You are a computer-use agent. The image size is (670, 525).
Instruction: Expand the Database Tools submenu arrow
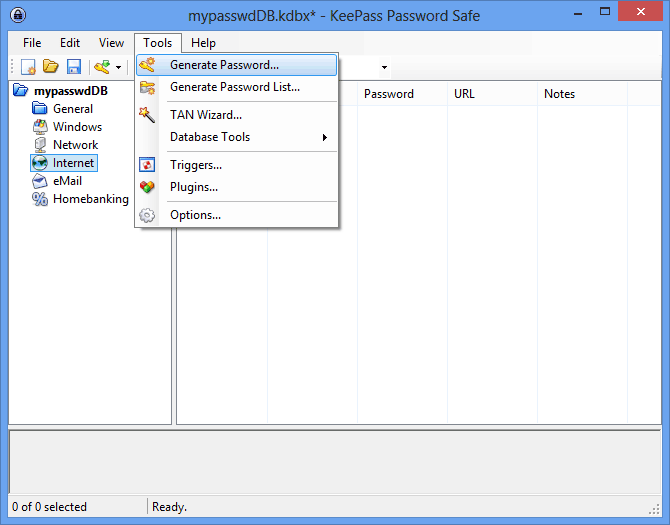point(325,137)
